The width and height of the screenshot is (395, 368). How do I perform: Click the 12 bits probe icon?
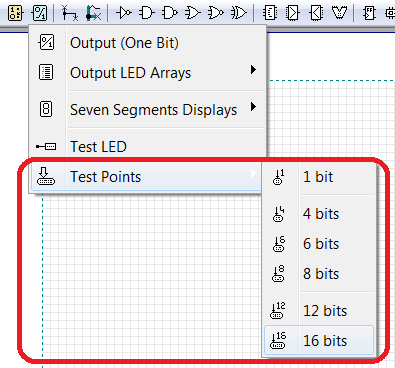point(278,311)
